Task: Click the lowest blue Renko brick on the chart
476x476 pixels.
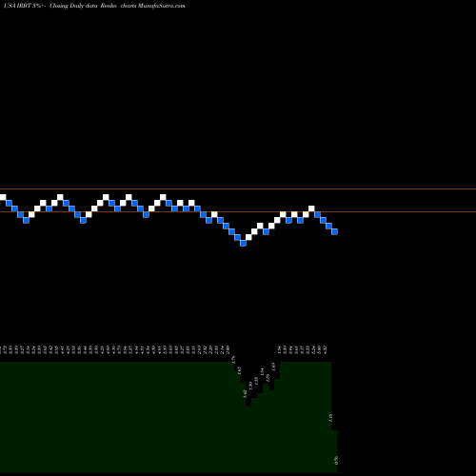Action: click(x=243, y=244)
